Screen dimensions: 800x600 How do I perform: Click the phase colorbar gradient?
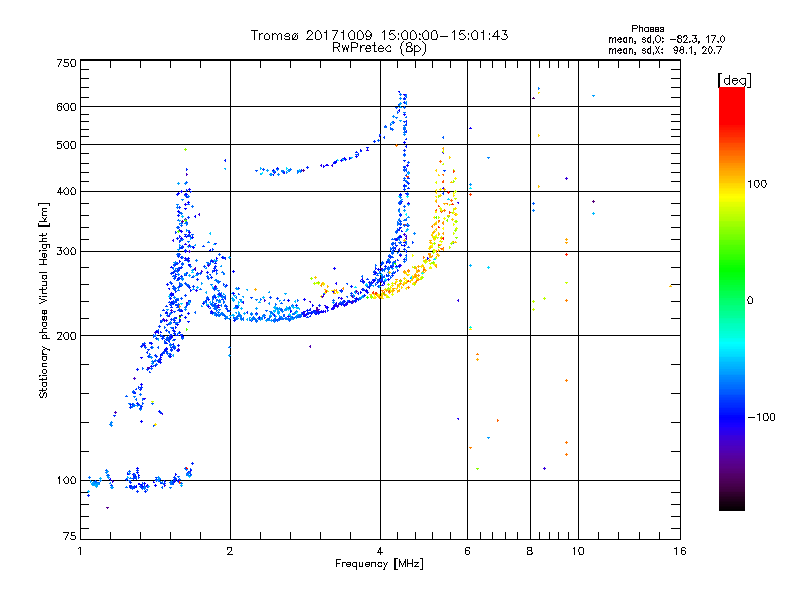pyautogui.click(x=732, y=298)
